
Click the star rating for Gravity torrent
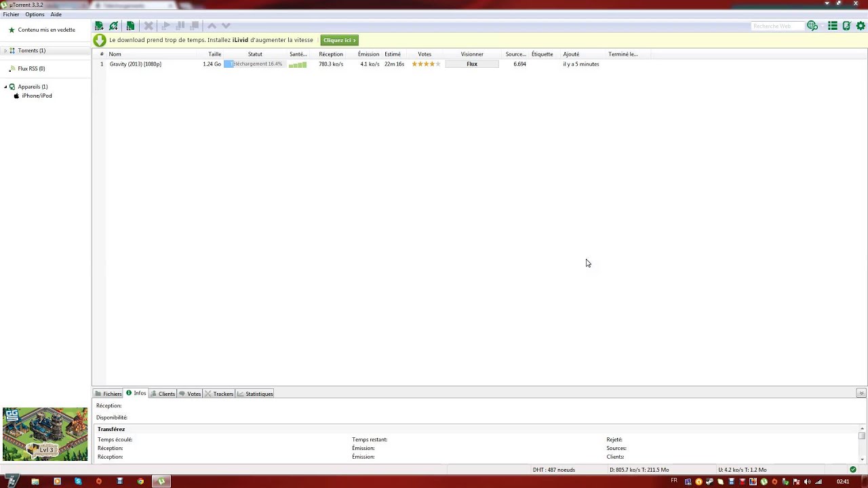tap(426, 64)
